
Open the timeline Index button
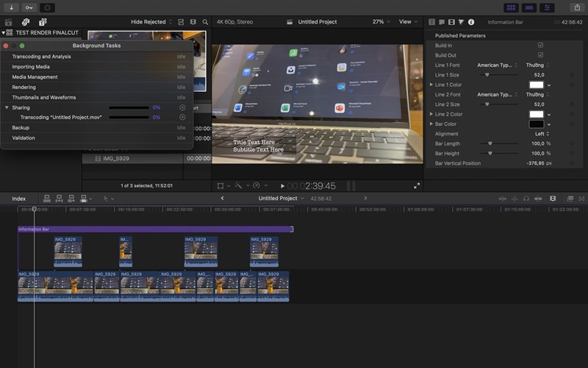coord(19,199)
